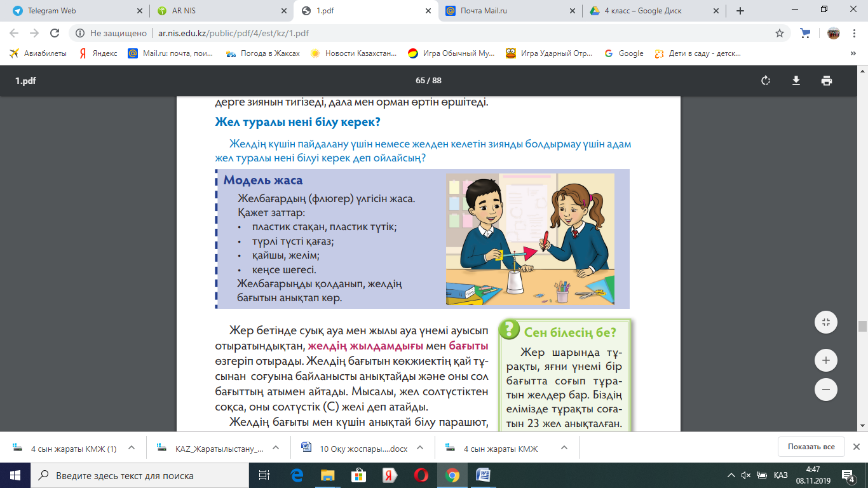
Task: Click the fit to page button
Action: pyautogui.click(x=826, y=322)
